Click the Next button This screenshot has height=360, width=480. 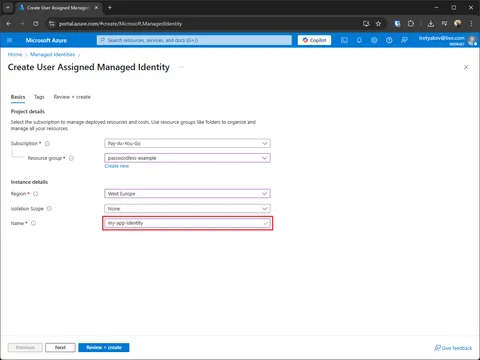(60, 347)
